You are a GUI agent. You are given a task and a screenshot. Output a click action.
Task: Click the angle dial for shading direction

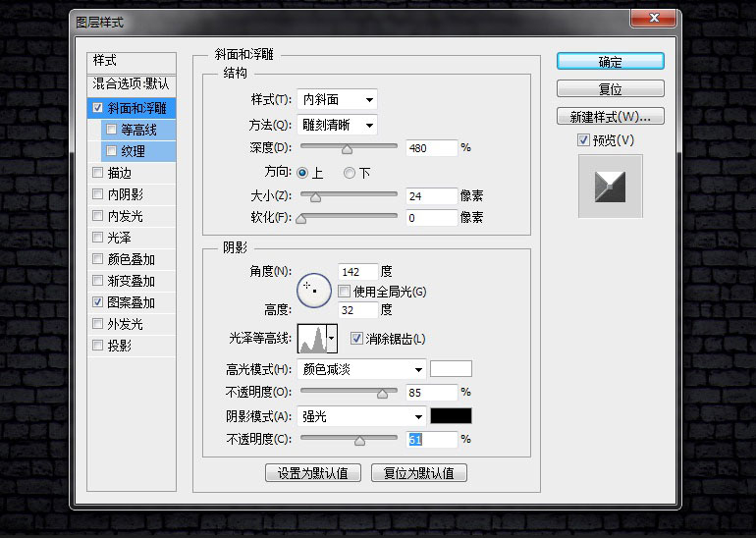coord(314,291)
